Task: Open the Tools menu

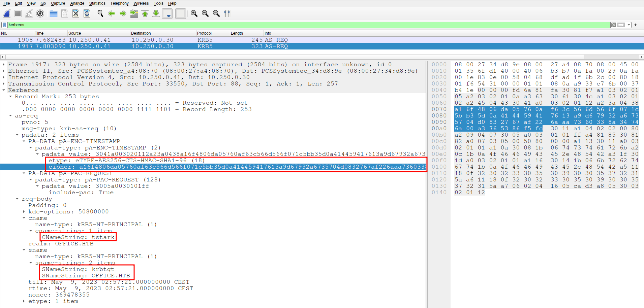Action: [x=158, y=3]
